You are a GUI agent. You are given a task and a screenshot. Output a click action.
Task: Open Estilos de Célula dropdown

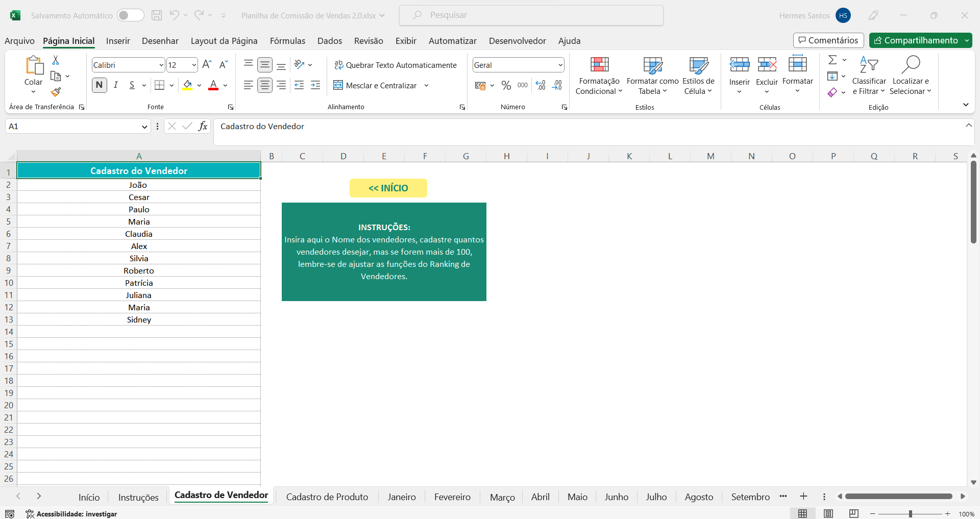(698, 76)
